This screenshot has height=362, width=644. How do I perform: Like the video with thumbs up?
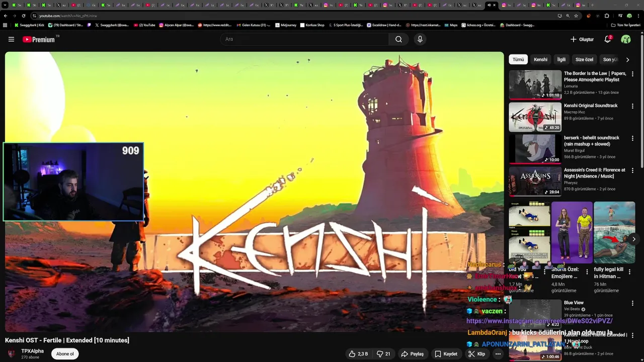pyautogui.click(x=358, y=354)
